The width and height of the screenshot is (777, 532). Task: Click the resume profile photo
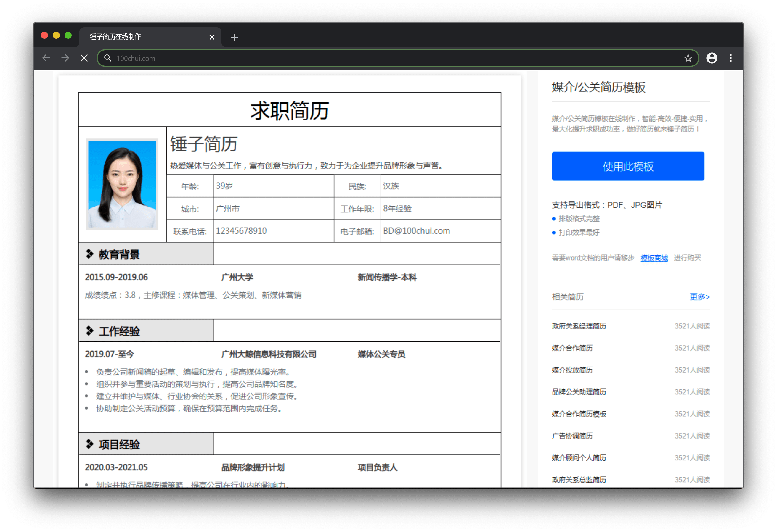[122, 184]
